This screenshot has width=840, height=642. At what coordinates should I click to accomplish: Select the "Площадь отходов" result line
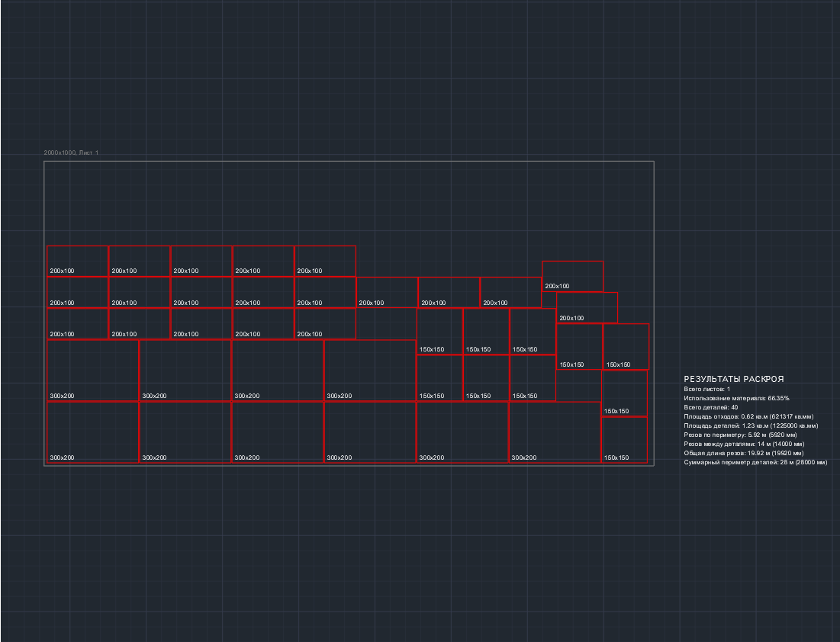748,417
